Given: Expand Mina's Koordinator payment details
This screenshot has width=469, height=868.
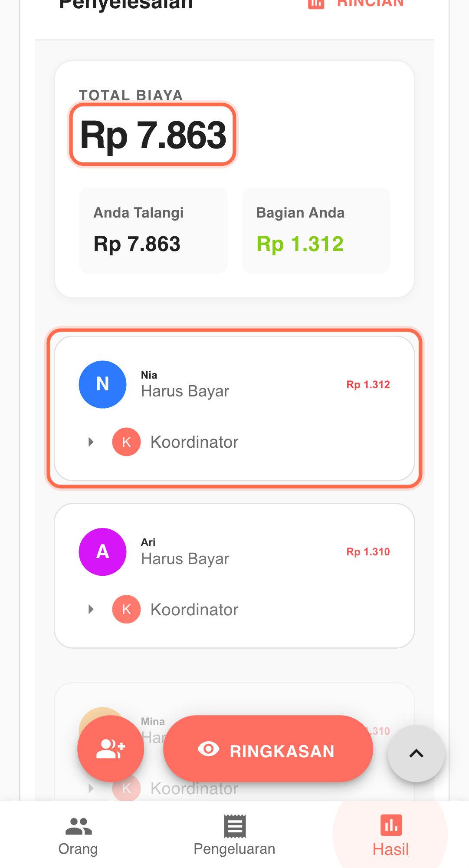Looking at the screenshot, I should point(91,788).
